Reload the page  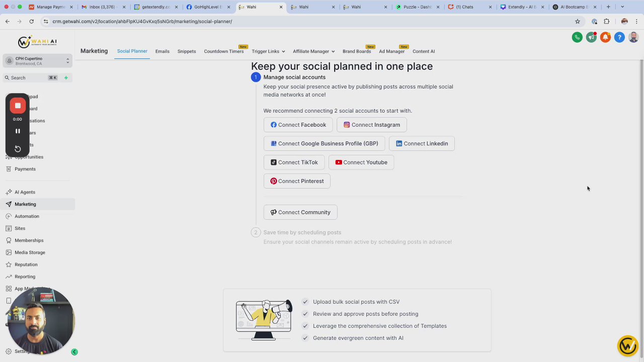click(31, 22)
